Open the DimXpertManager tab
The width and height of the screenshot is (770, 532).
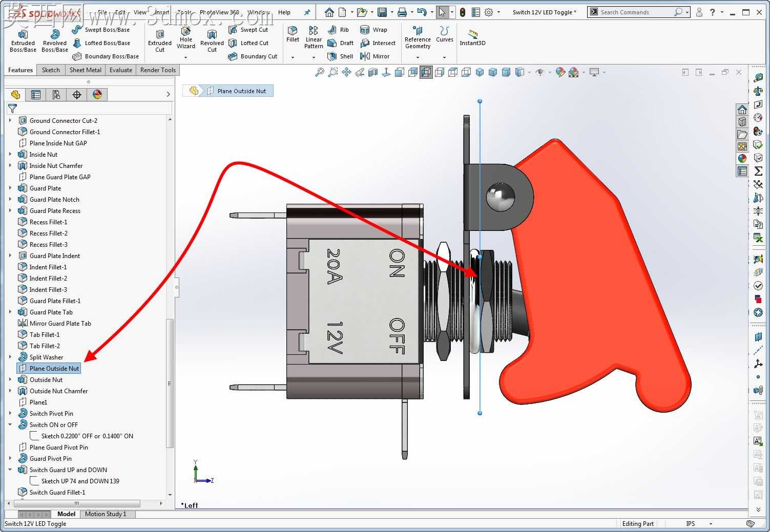(x=77, y=94)
